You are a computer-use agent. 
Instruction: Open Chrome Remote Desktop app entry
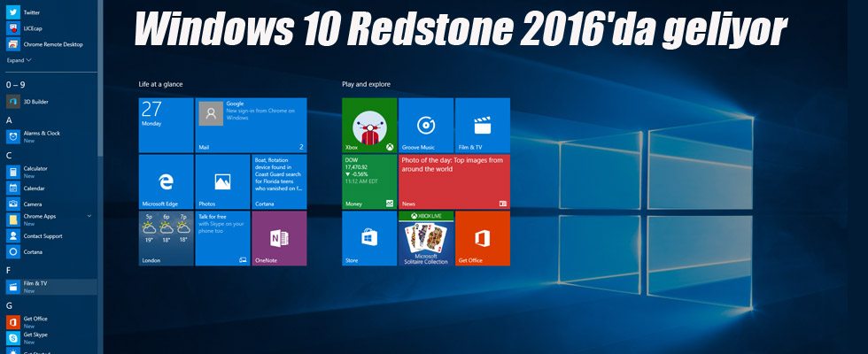[53, 43]
